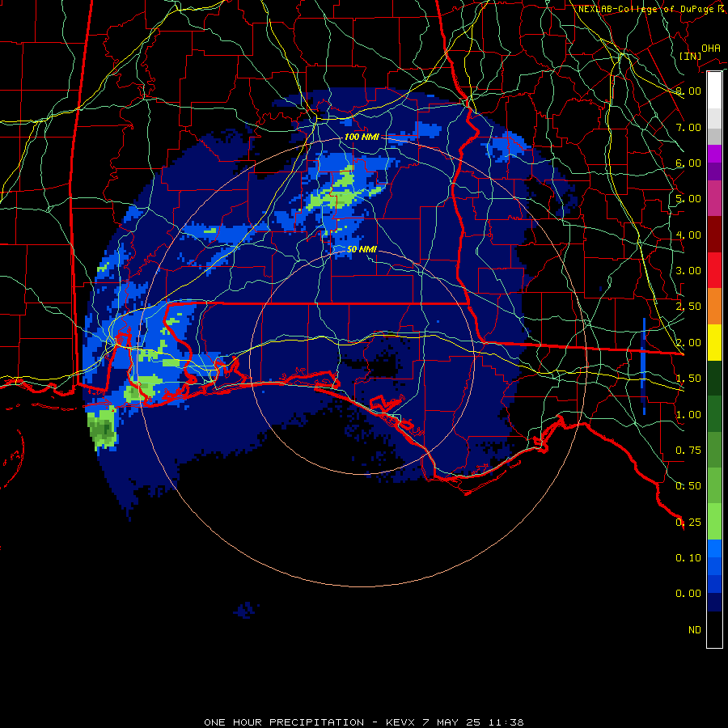Click the 50 NMI range ring label

click(362, 249)
